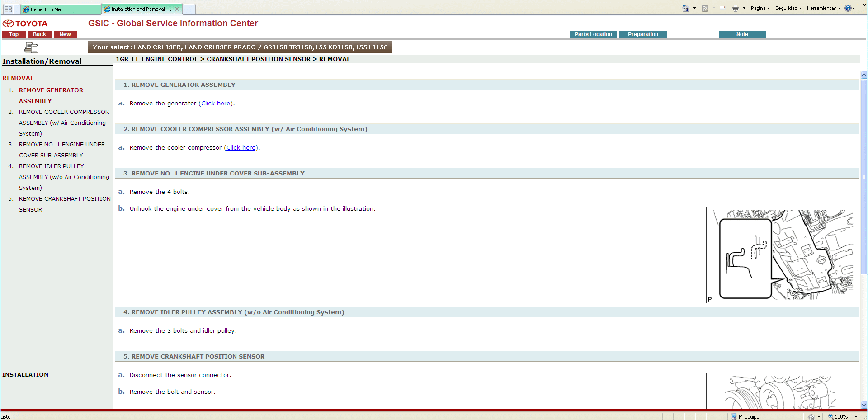Screen dimensions: 868x420
Task: Expand the Seguridad dropdown menu
Action: tap(788, 8)
